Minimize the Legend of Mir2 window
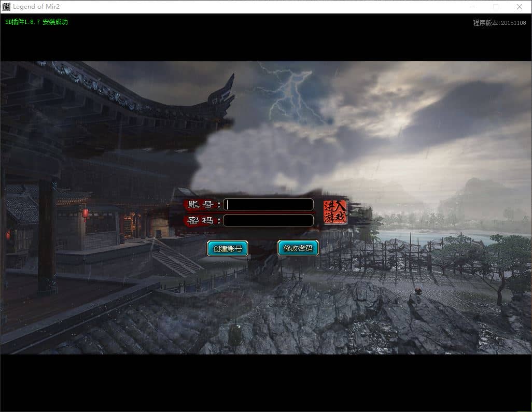The height and width of the screenshot is (412, 532). click(x=472, y=7)
